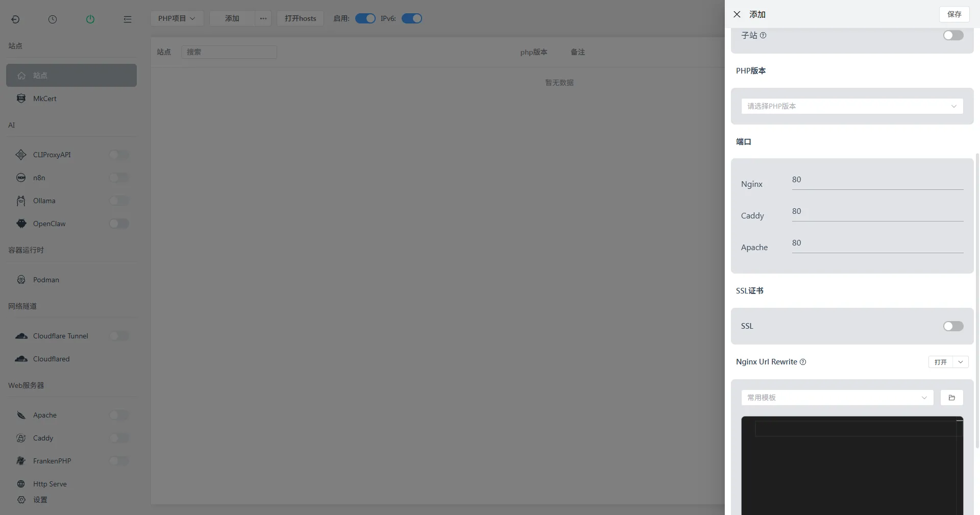Close the 添加 panel with X

coord(737,14)
